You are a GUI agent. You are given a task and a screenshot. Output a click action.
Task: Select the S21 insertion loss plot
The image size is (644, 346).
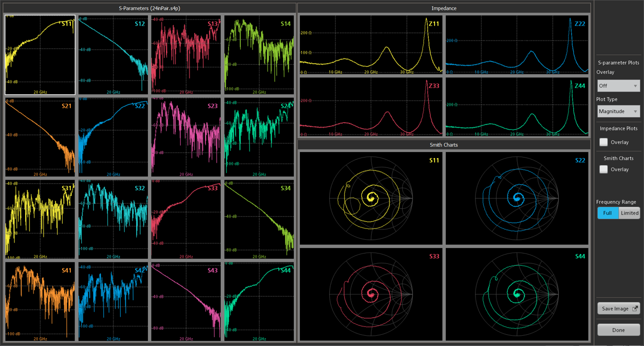(x=40, y=137)
